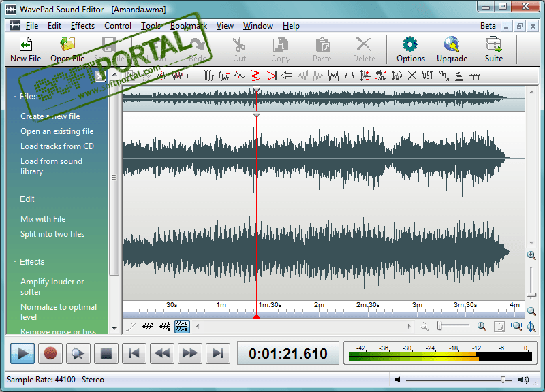545x392 pixels.
Task: Click the sidebar scroll up arrow
Action: pyautogui.click(x=114, y=74)
